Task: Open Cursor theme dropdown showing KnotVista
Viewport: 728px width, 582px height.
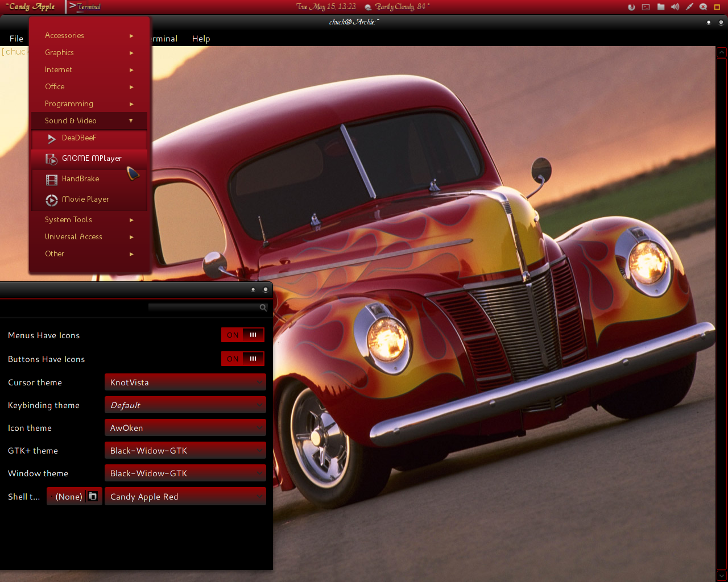Action: click(185, 383)
